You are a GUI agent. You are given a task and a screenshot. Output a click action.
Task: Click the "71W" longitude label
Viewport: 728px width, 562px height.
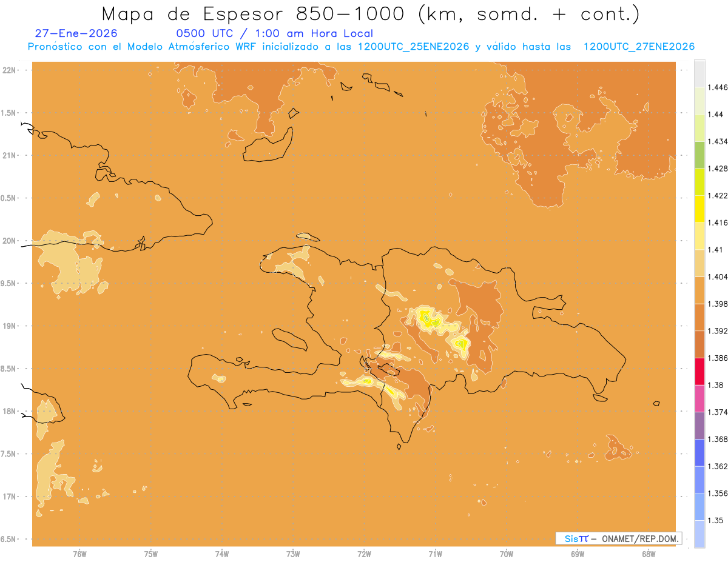435,554
